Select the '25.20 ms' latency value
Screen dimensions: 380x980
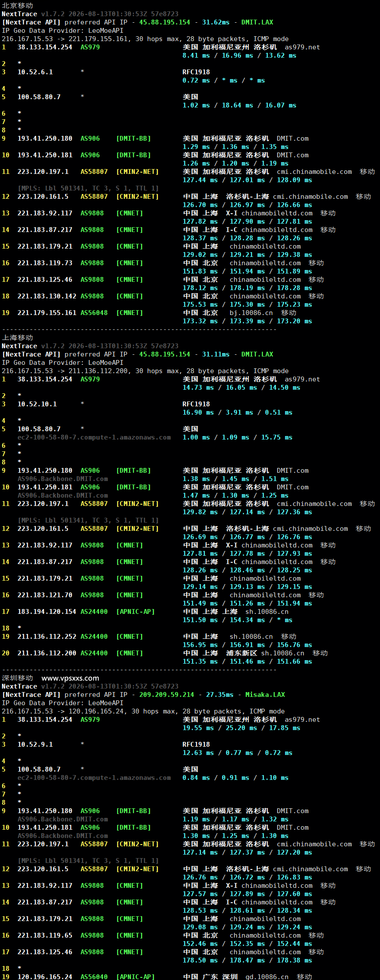point(242,727)
